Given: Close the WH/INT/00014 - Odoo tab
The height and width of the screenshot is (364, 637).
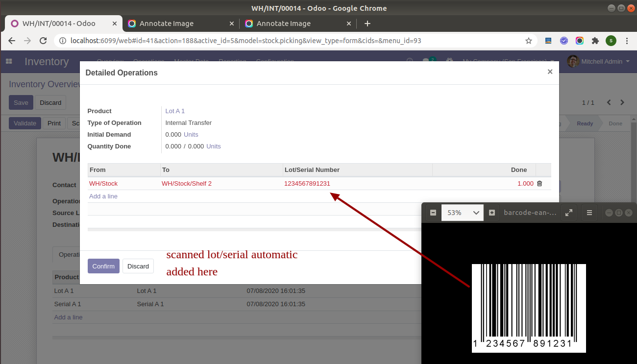Looking at the screenshot, I should (115, 24).
